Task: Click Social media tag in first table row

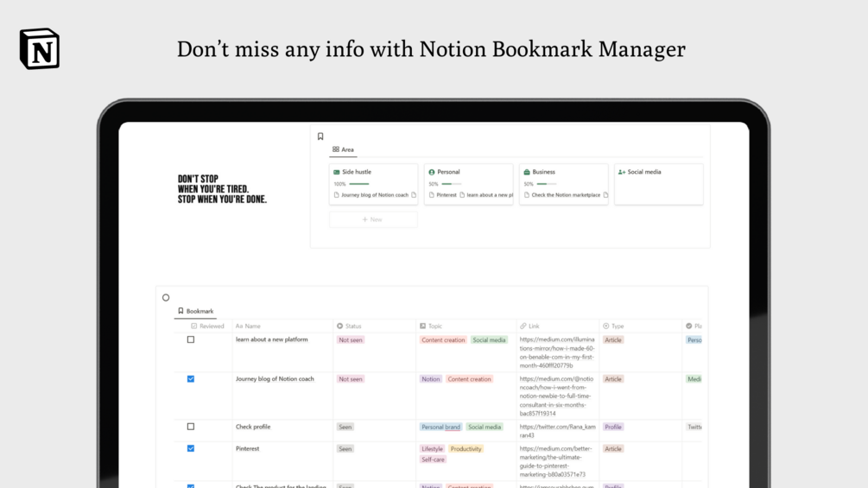Action: pos(490,339)
